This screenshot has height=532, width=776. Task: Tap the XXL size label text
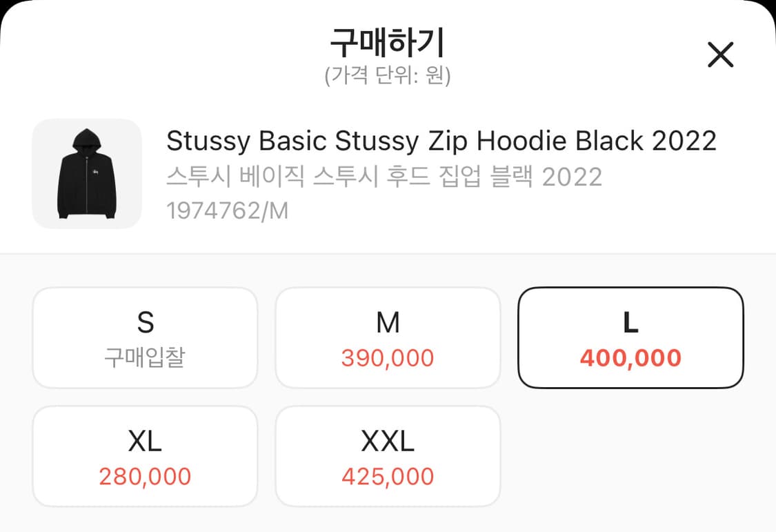(x=388, y=441)
